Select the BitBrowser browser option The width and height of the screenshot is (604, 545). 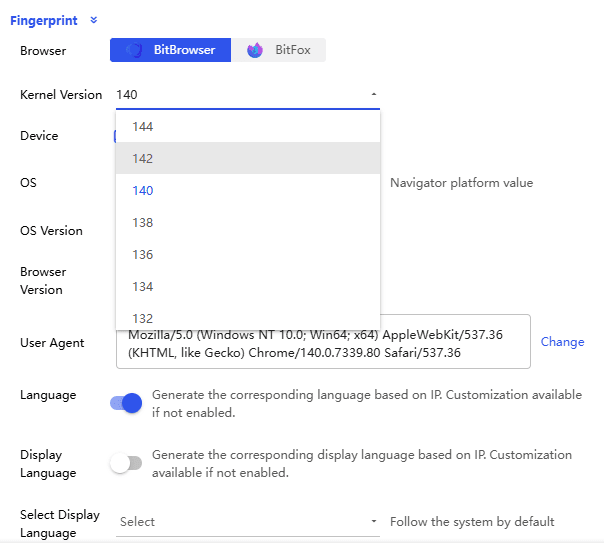coord(170,50)
